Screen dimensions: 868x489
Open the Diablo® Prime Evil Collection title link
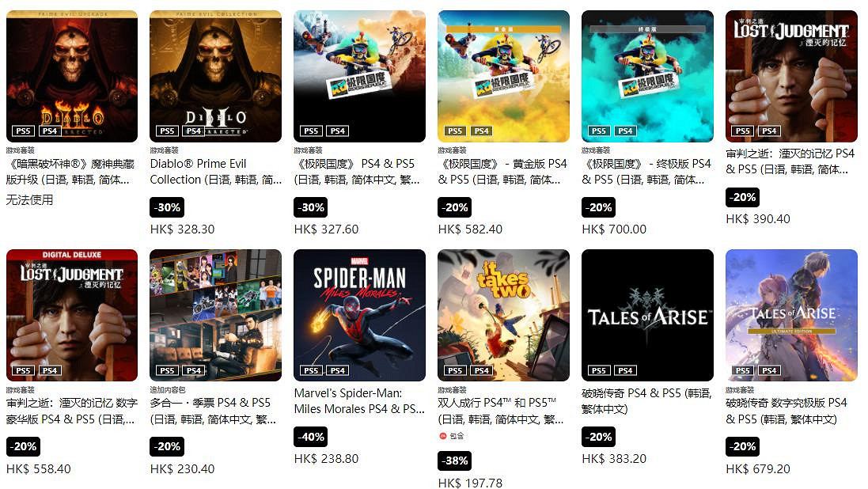[x=215, y=172]
